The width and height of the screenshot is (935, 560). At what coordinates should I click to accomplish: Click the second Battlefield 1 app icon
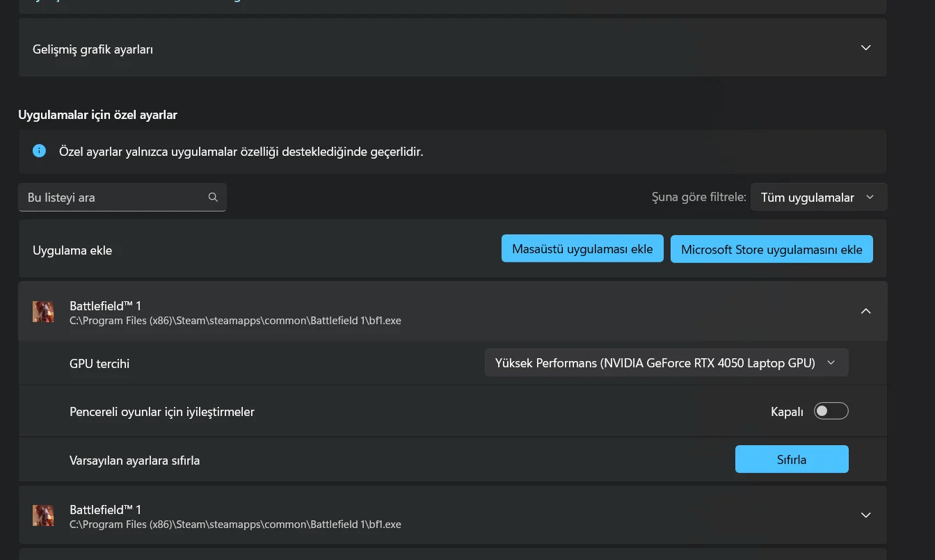tap(43, 515)
